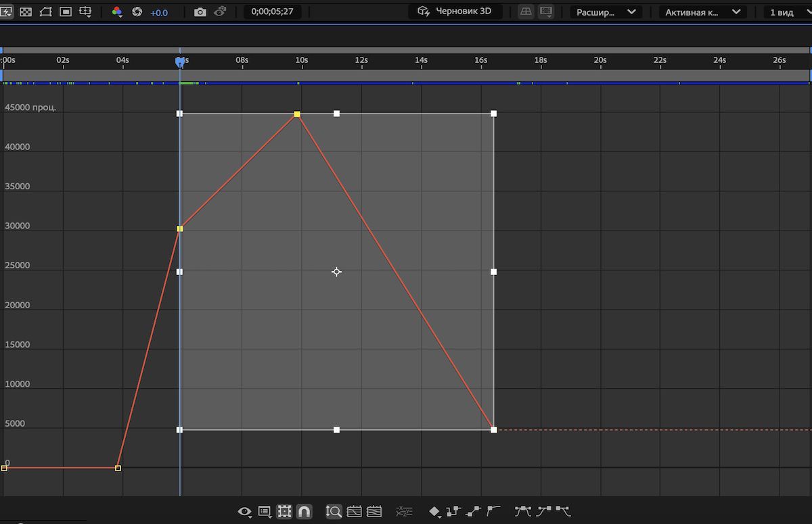Viewport: 812px width, 524px height.
Task: Click Fit all graphs to view icon
Action: click(374, 512)
